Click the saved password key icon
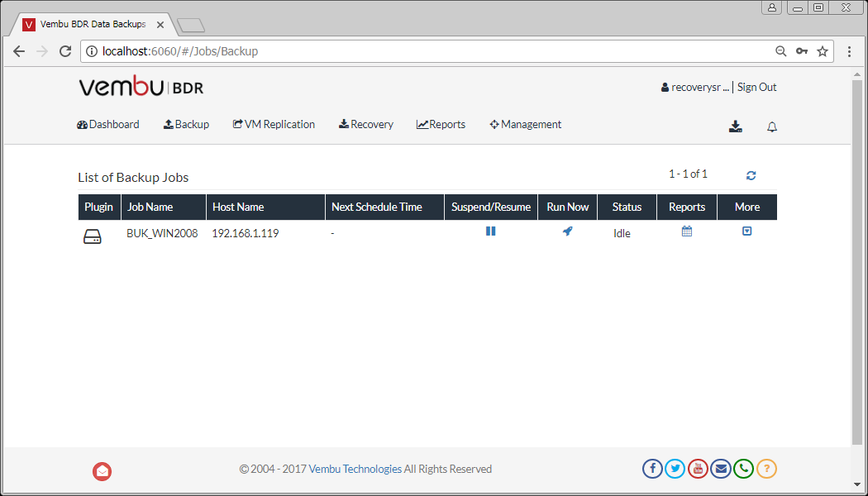 tap(802, 51)
